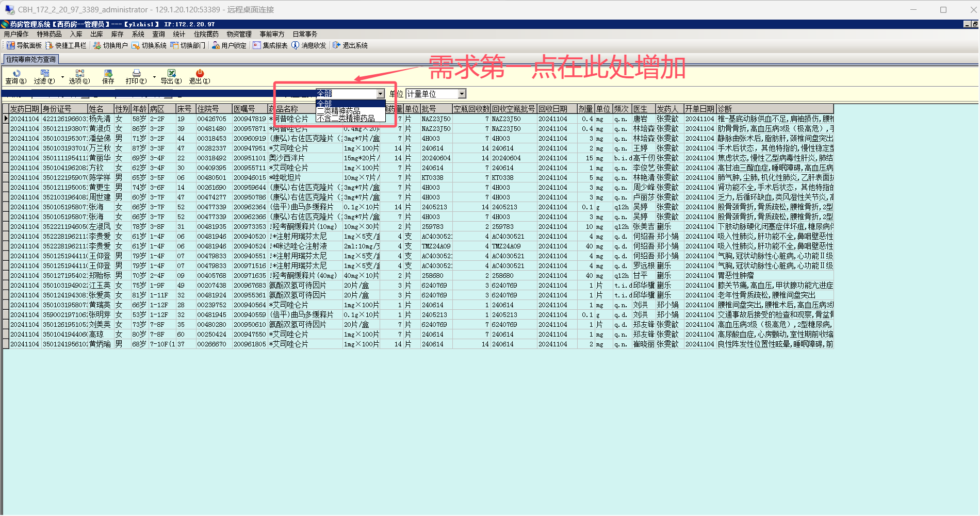Image resolution: width=980 pixels, height=516 pixels.
Task: Click 用户锁定 to lock the user
Action: (x=229, y=45)
